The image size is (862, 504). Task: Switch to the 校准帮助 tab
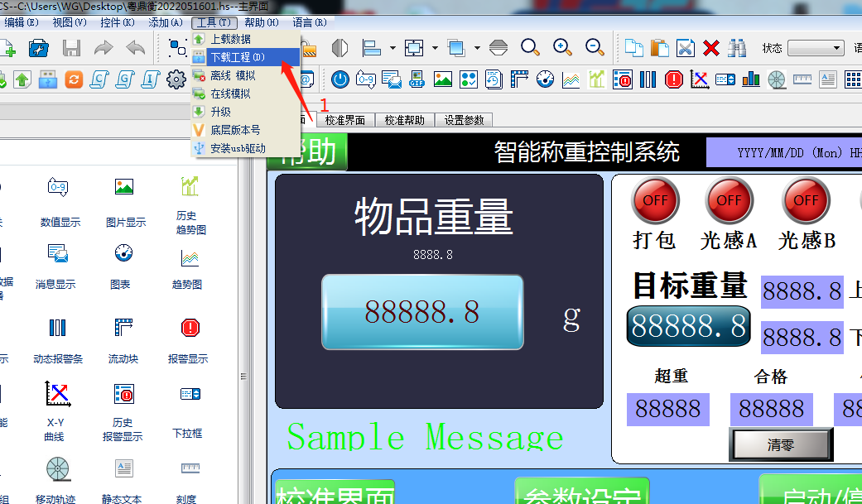coord(405,120)
